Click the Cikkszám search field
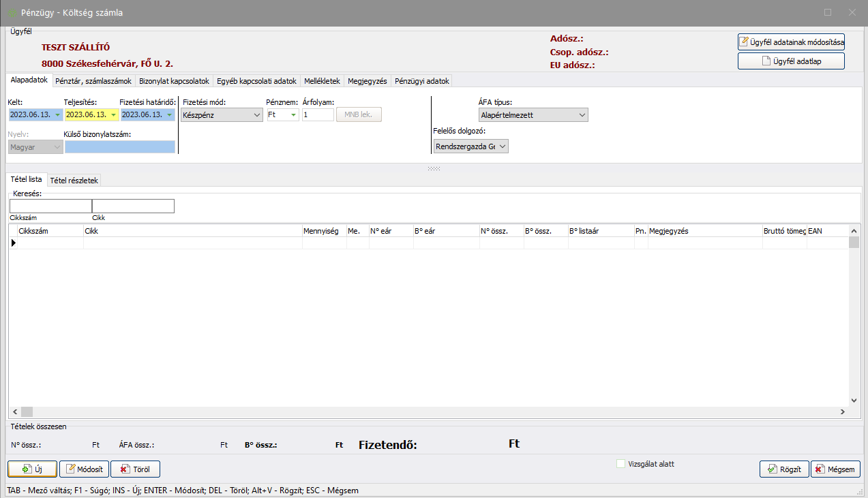The image size is (868, 498). 50,206
